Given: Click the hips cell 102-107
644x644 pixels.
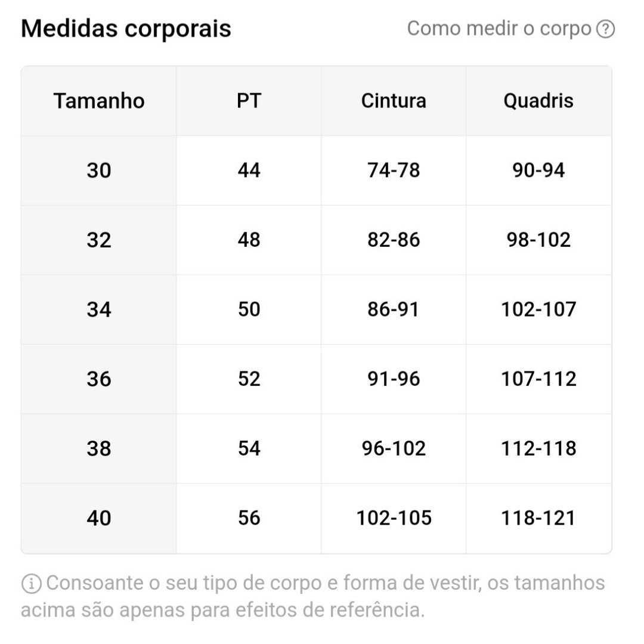Looking at the screenshot, I should [x=538, y=309].
